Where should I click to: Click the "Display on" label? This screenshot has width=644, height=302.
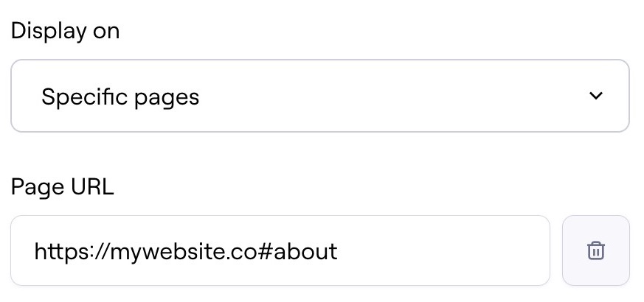[x=65, y=31]
